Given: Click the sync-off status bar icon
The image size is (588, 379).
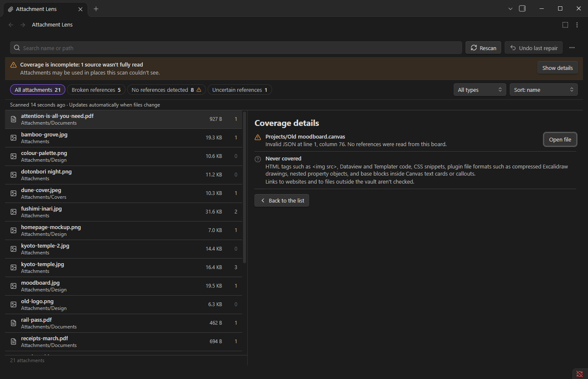Looking at the screenshot, I should (x=580, y=374).
